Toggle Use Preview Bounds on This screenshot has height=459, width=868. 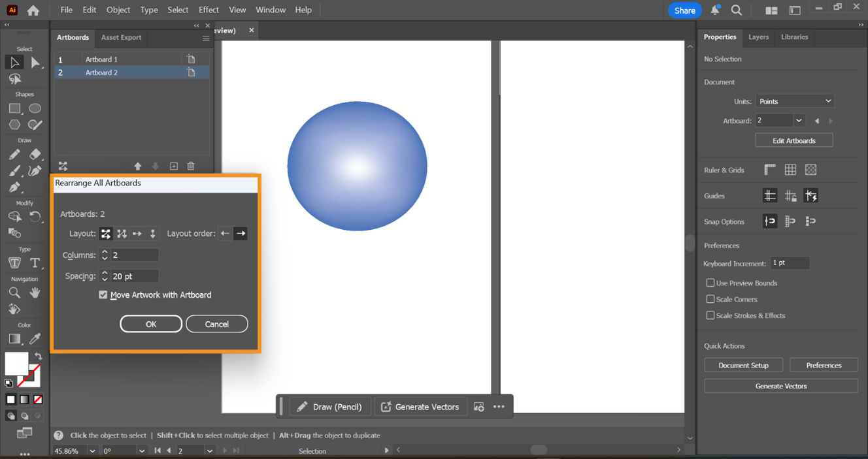point(710,283)
